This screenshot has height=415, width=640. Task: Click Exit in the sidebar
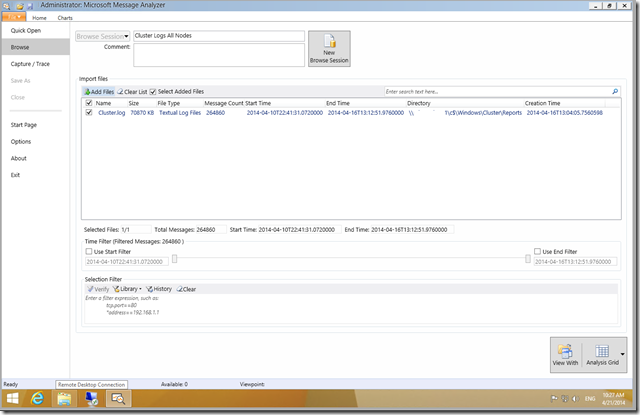click(x=15, y=175)
